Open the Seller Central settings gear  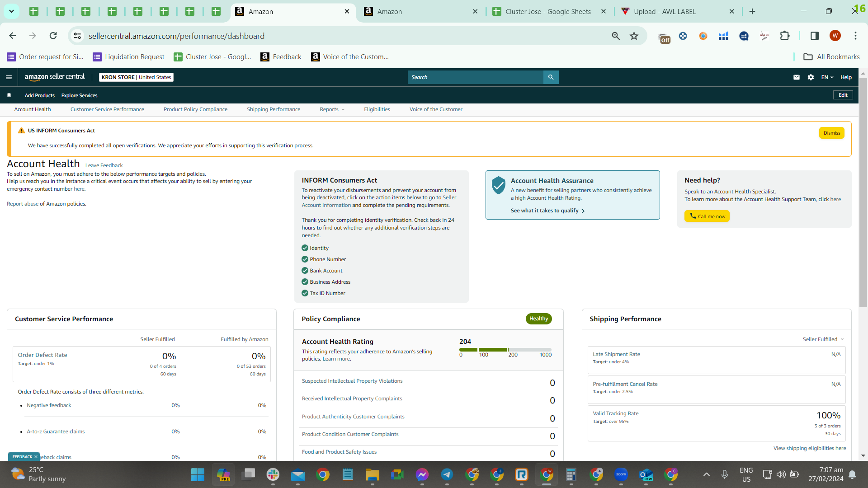[811, 77]
